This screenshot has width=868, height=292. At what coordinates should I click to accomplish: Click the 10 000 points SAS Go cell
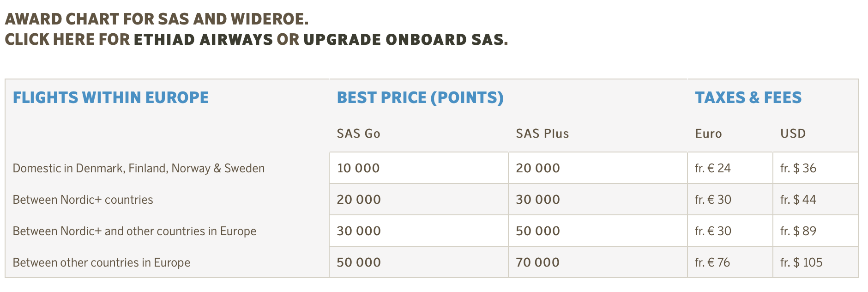tap(358, 168)
